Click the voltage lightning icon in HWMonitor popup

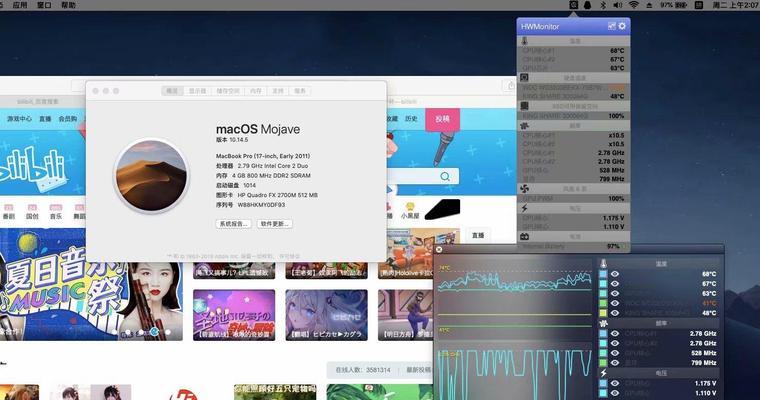pyautogui.click(x=524, y=208)
